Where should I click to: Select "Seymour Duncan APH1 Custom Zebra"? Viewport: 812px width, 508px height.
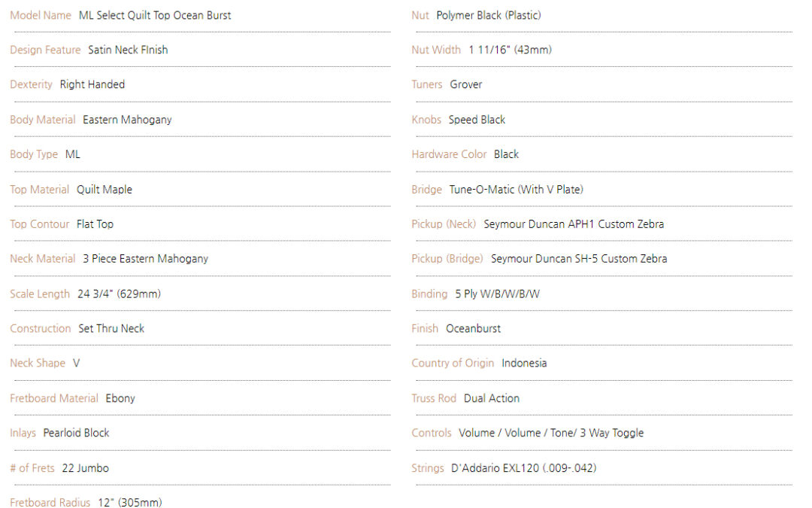(574, 224)
